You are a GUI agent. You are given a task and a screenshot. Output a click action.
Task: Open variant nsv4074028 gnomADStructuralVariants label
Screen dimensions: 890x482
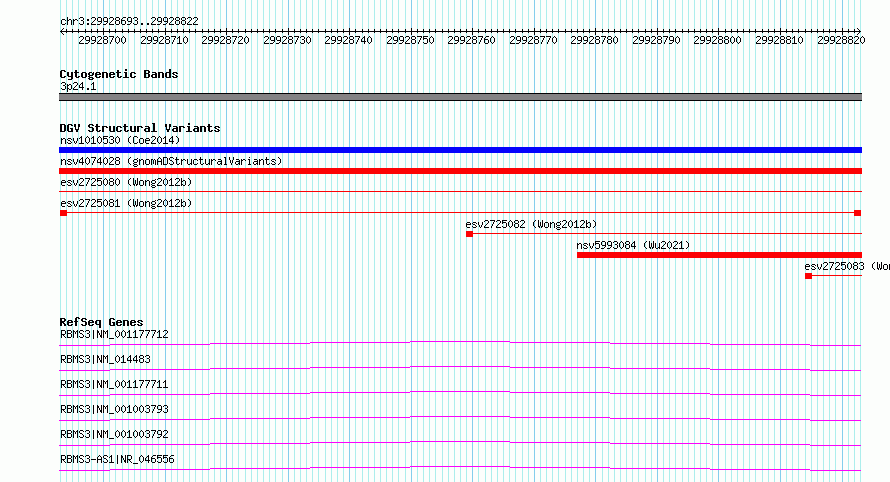point(171,161)
